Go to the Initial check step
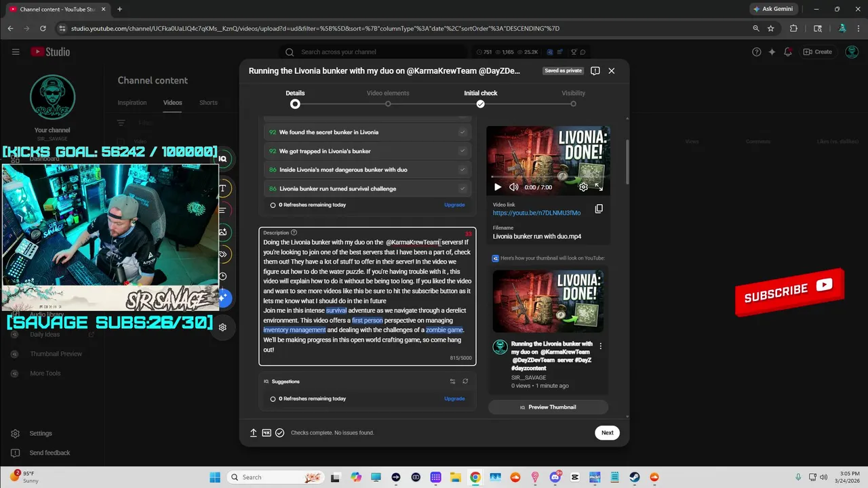 [480, 98]
